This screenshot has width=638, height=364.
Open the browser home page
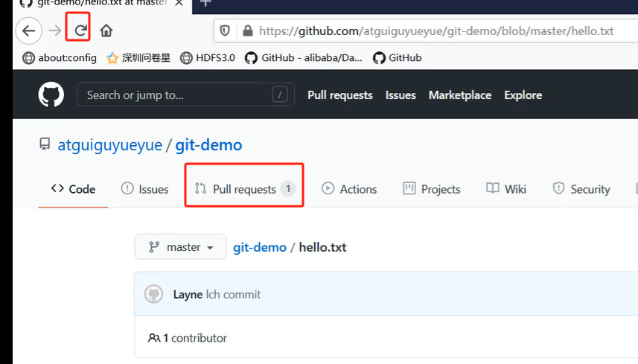click(x=106, y=31)
